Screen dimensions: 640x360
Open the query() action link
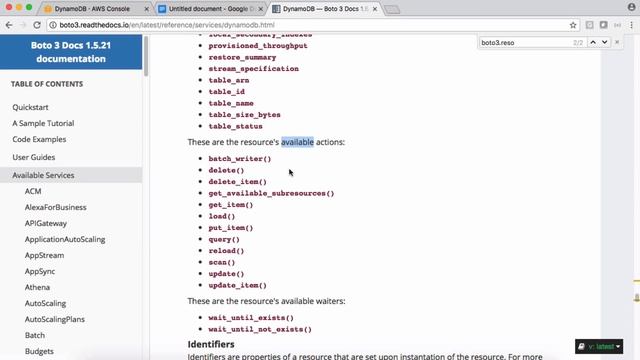coord(224,239)
